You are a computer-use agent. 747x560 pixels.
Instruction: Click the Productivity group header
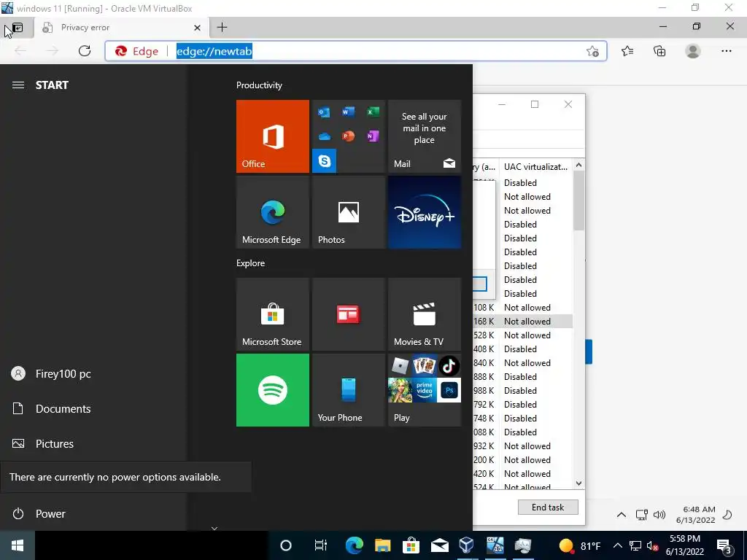coord(259,85)
